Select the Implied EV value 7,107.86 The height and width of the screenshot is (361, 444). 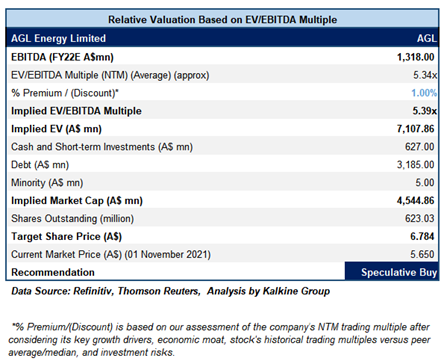pyautogui.click(x=415, y=129)
